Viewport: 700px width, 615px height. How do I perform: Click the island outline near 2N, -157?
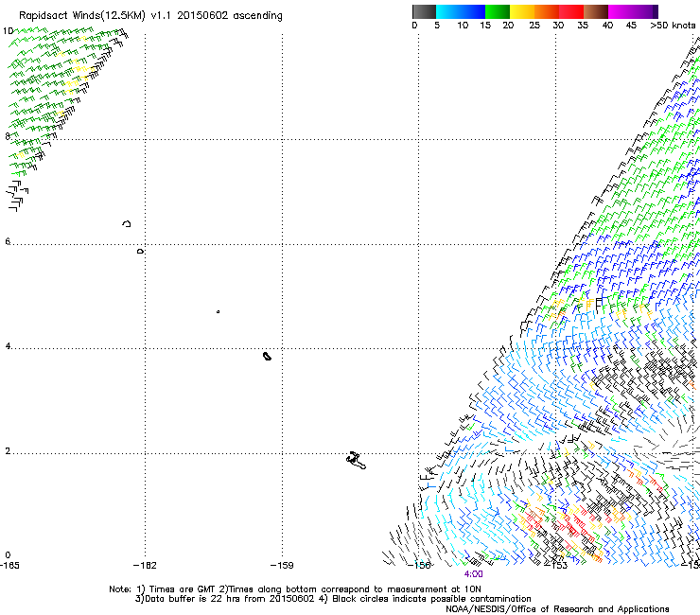click(356, 461)
